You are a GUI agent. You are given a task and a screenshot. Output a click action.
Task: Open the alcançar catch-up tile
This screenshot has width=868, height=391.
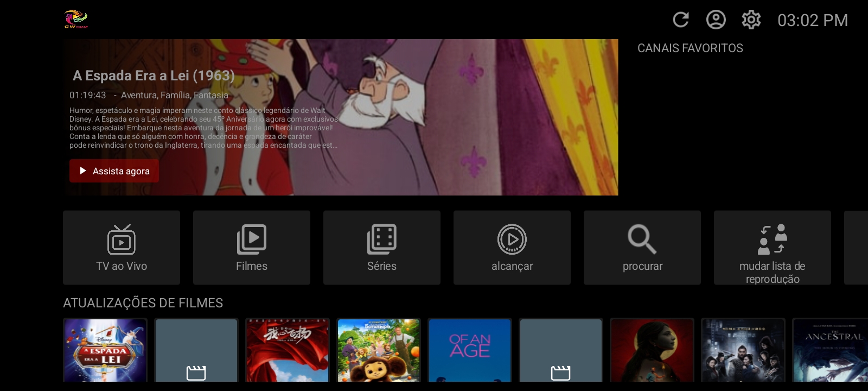pos(512,248)
